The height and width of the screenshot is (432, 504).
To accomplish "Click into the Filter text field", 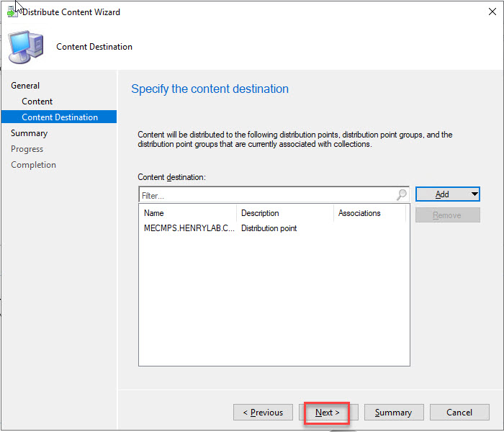I will (x=266, y=195).
